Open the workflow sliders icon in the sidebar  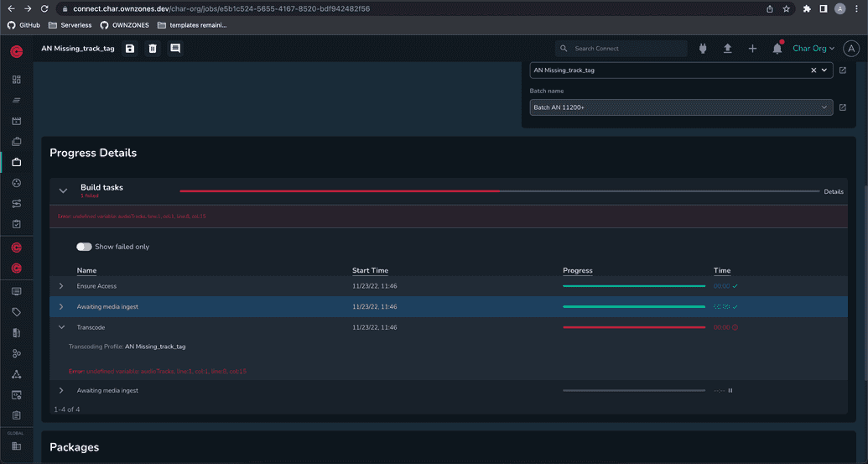(17, 204)
